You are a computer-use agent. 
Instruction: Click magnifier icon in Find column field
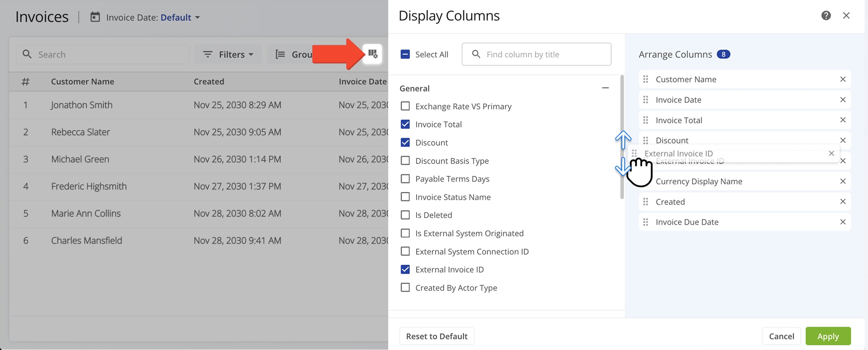(x=476, y=54)
